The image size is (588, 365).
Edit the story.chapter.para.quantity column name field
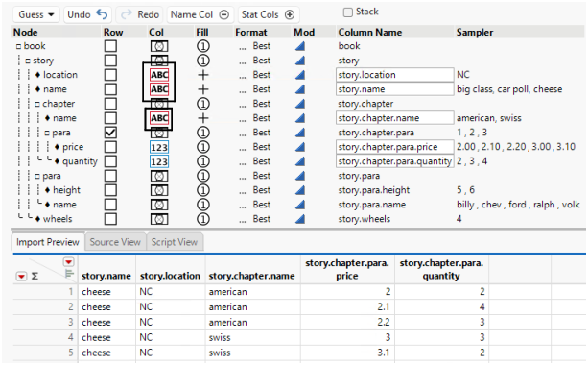[x=394, y=161]
